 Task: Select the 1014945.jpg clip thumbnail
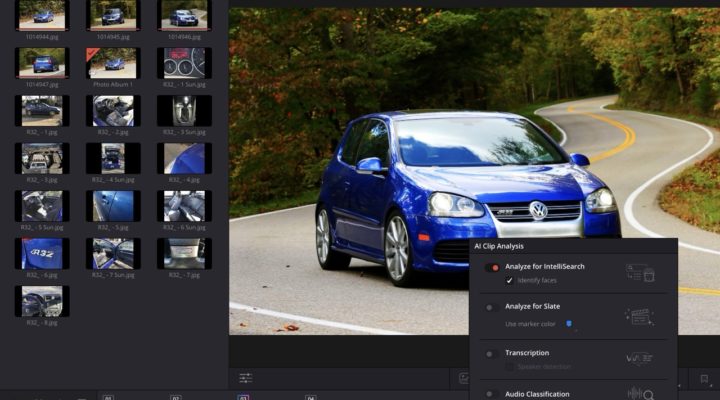coord(113,16)
